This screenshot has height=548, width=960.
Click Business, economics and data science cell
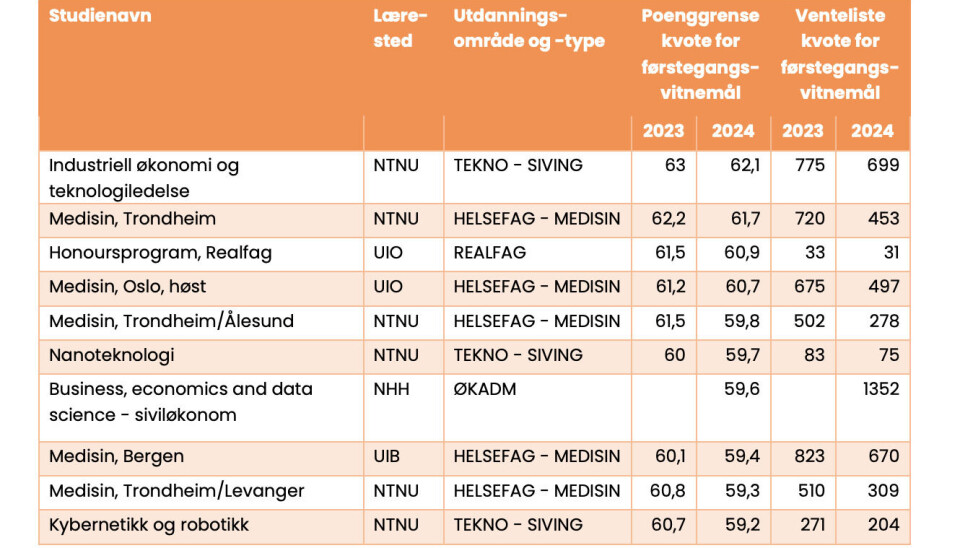click(181, 401)
